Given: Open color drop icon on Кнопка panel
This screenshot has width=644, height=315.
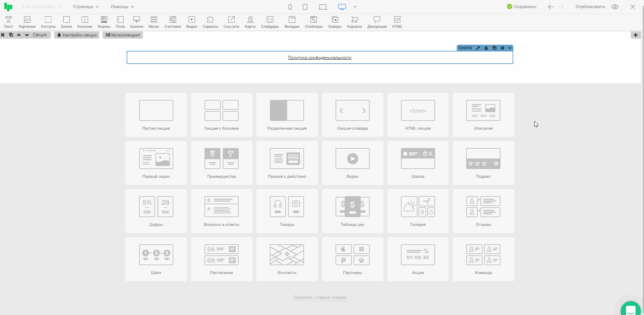Looking at the screenshot, I should pyautogui.click(x=486, y=48).
